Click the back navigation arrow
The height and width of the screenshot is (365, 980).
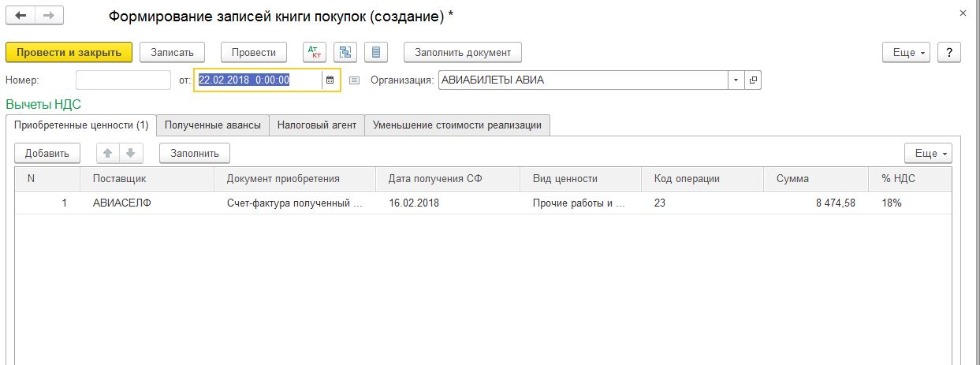[x=20, y=16]
